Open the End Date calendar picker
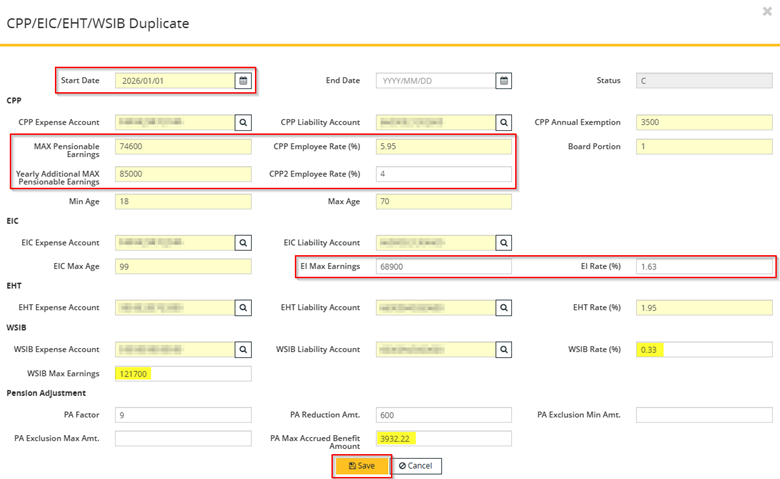 coord(503,81)
